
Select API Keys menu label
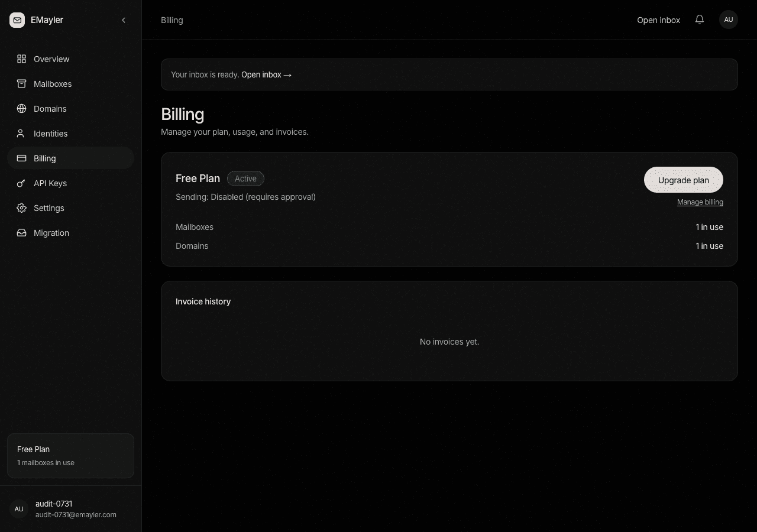50,183
